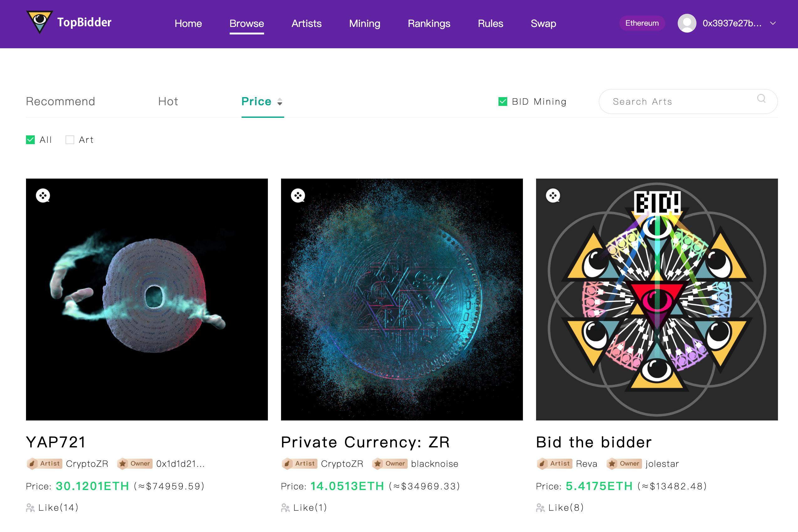The width and height of the screenshot is (798, 532).
Task: Click the Artist badge next to CryptoZR
Action: 44,463
